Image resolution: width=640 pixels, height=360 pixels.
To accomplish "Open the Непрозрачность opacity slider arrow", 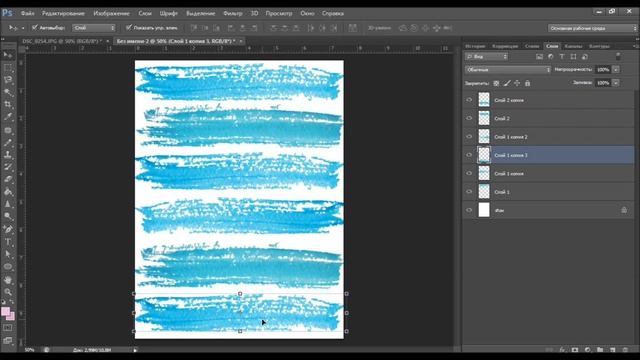I will click(616, 70).
